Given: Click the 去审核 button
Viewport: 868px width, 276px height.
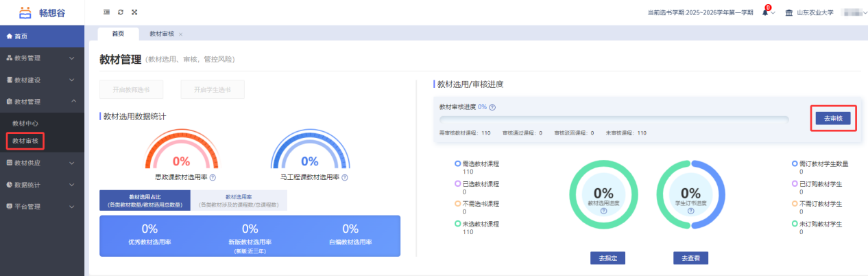Looking at the screenshot, I should [833, 118].
